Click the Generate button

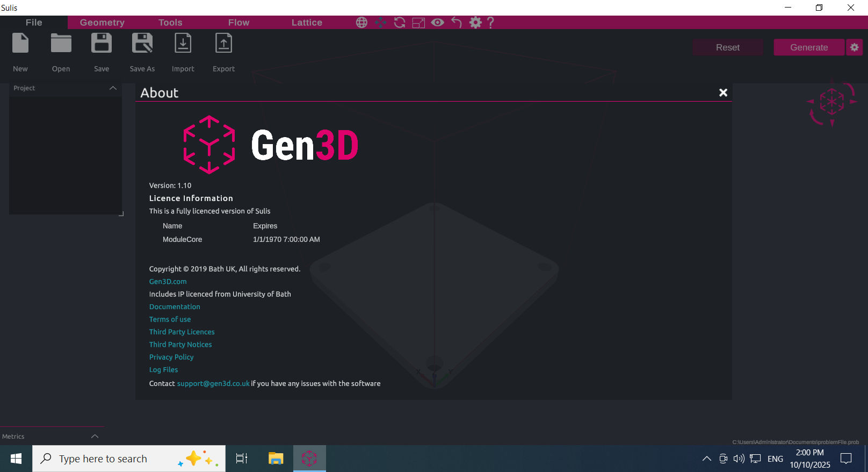pos(809,47)
